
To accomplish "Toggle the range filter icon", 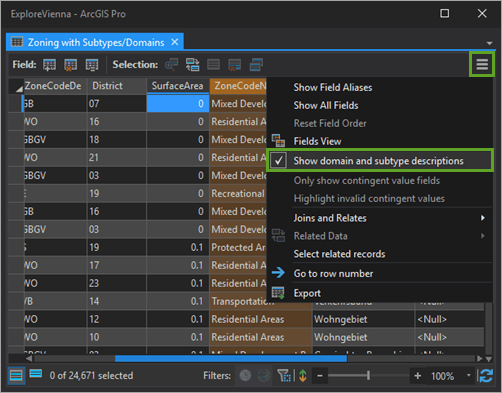I will tap(264, 376).
